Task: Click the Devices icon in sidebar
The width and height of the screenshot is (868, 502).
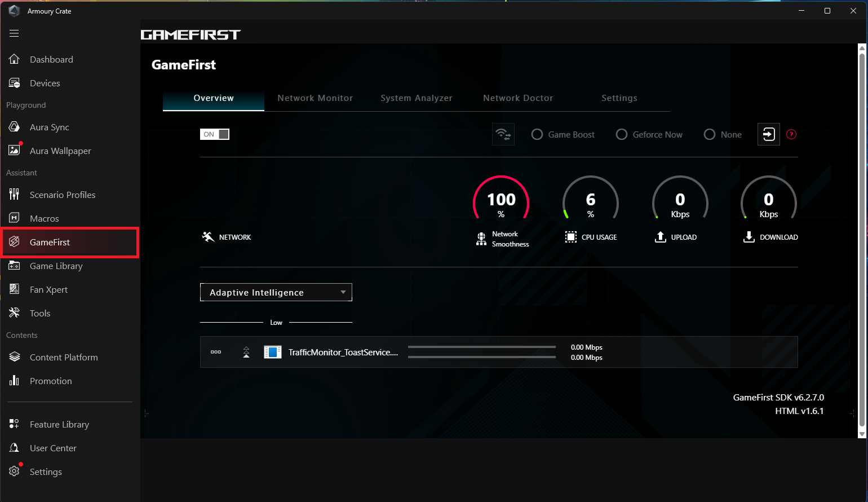Action: click(x=14, y=83)
